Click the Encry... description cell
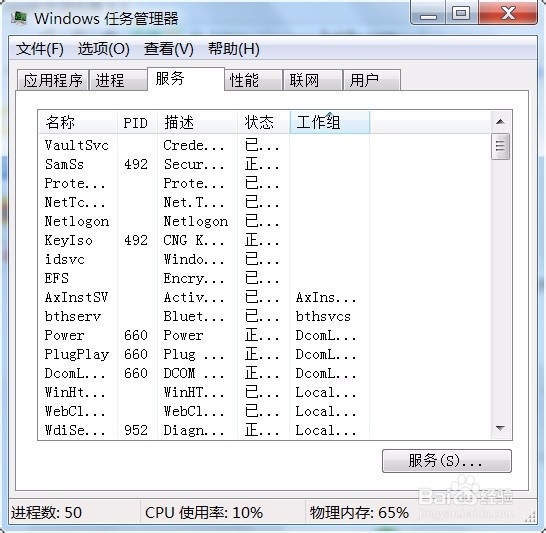The image size is (546, 533). point(194,279)
